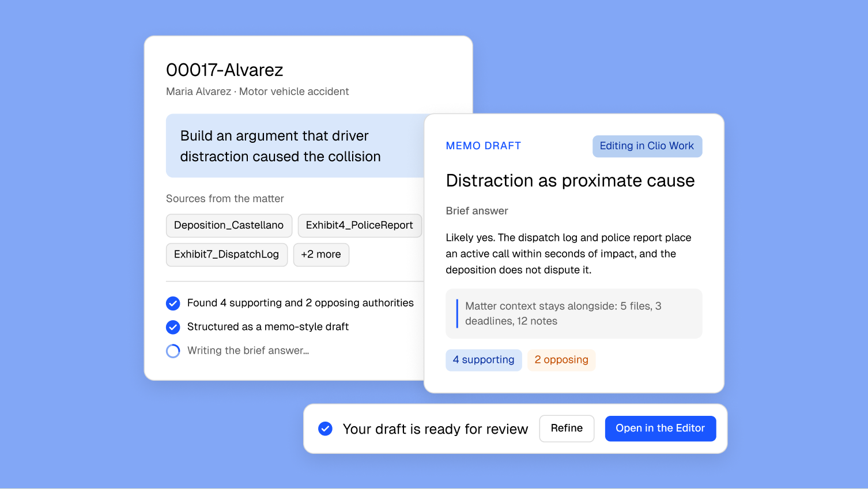Click 'Writing the brief answer…' status text
Viewport: 868px width, 489px height.
point(248,351)
